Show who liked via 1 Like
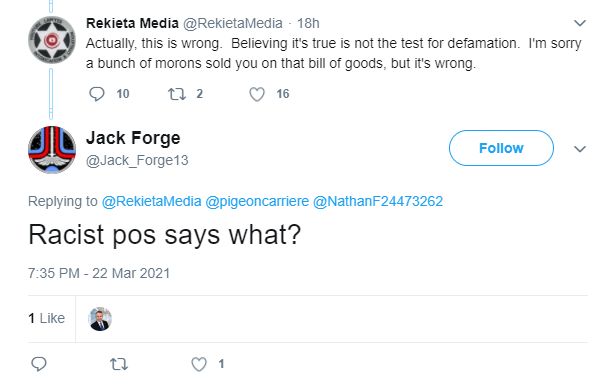This screenshot has width=610, height=384. pyautogui.click(x=46, y=318)
